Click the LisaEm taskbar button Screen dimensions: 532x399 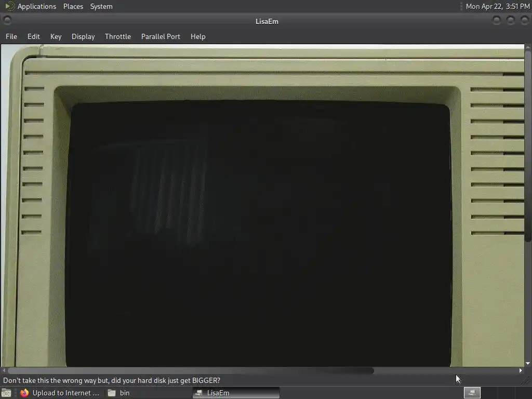236,393
